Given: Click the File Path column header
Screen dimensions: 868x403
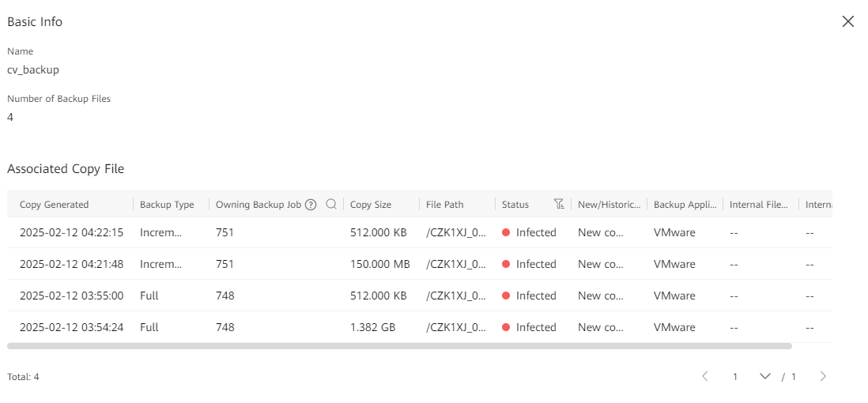Looking at the screenshot, I should (444, 205).
